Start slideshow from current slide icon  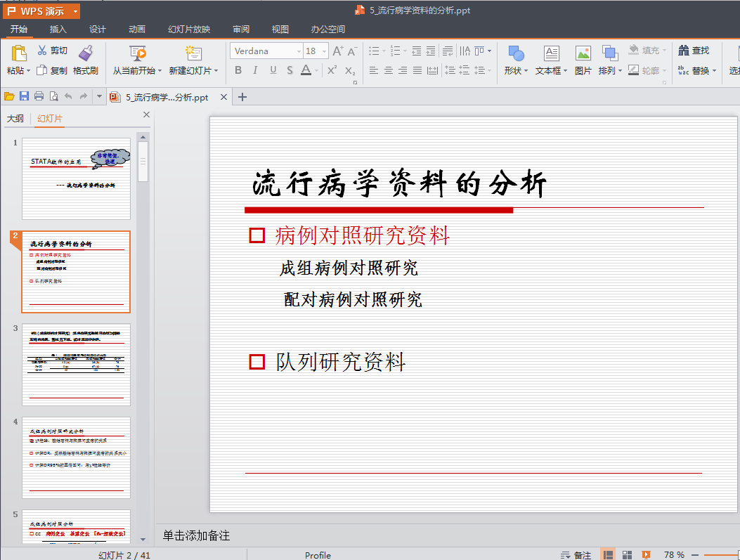click(137, 53)
